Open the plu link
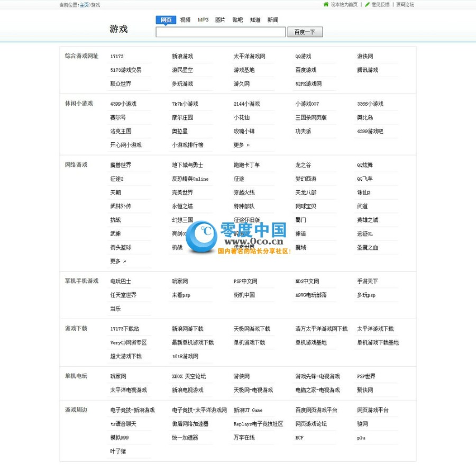 (361, 437)
